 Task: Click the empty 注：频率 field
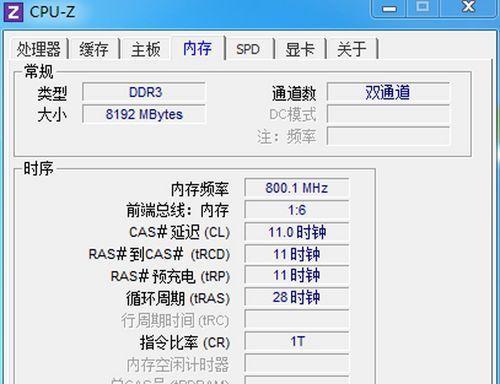[x=388, y=136]
